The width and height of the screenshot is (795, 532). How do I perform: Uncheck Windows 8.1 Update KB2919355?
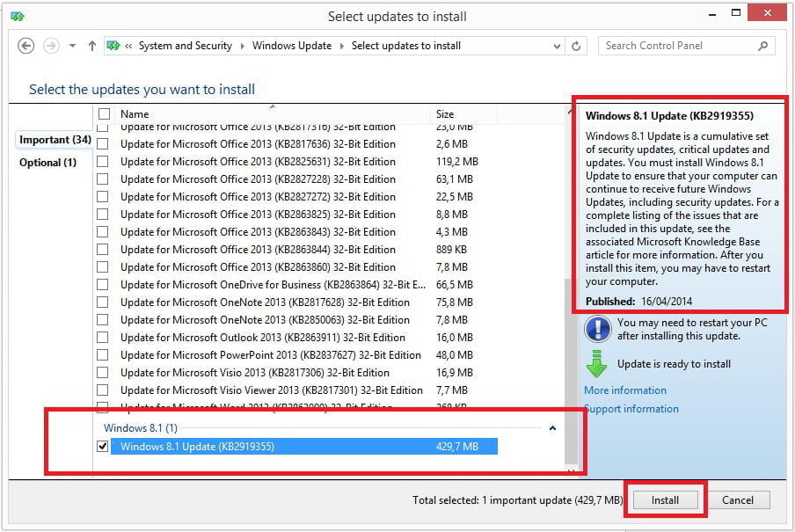tap(102, 447)
